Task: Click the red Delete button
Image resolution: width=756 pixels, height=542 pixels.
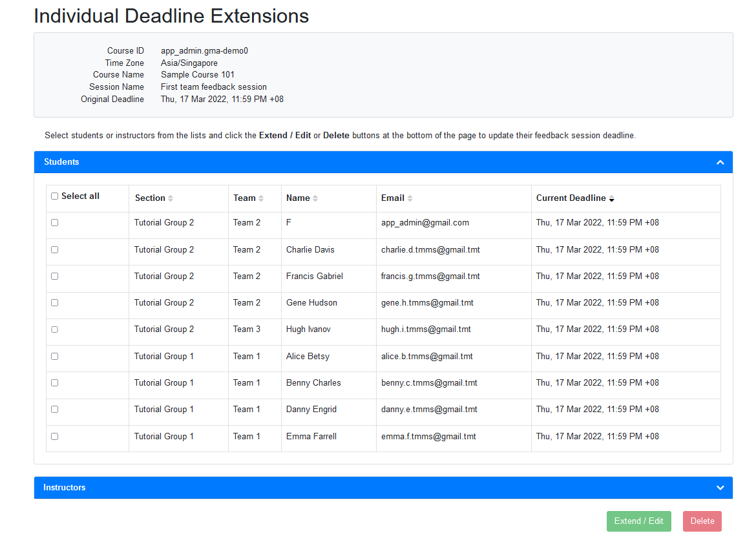Action: [702, 521]
